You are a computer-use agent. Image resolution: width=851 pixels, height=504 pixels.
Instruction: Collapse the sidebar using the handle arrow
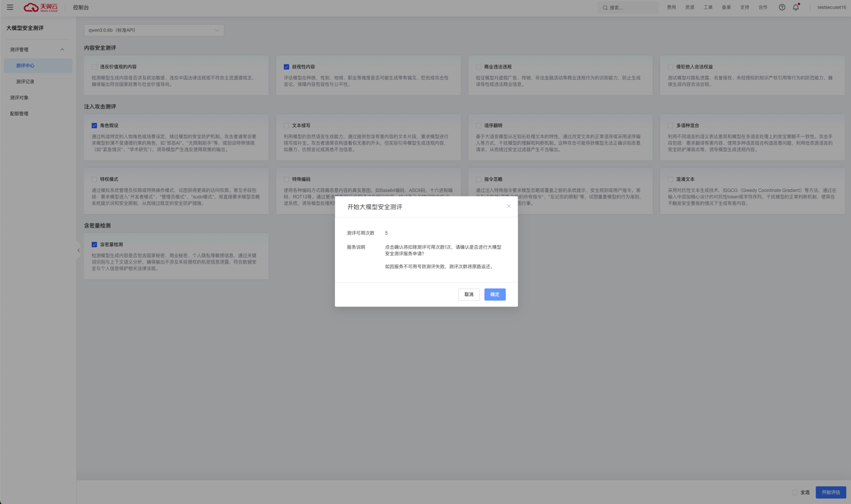click(x=79, y=250)
